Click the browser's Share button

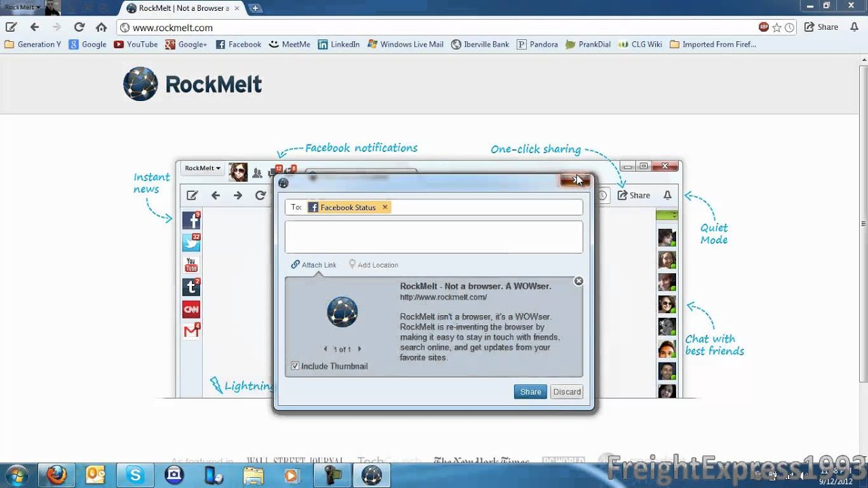[x=821, y=27]
